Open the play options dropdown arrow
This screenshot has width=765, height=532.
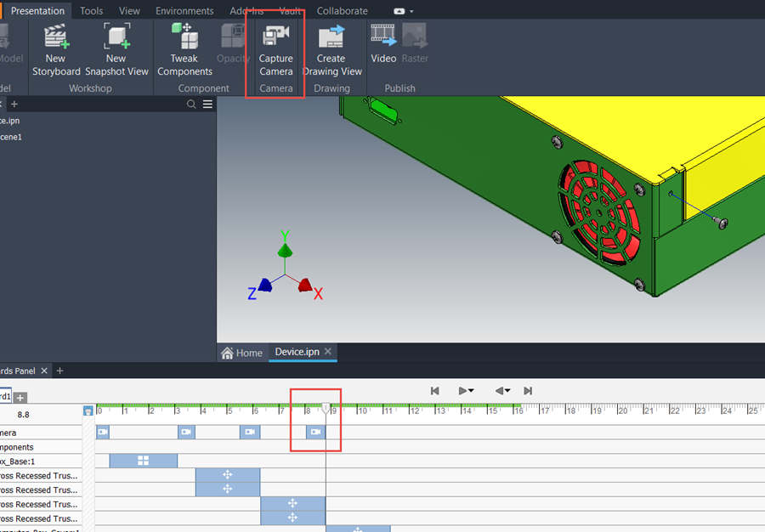tap(471, 391)
